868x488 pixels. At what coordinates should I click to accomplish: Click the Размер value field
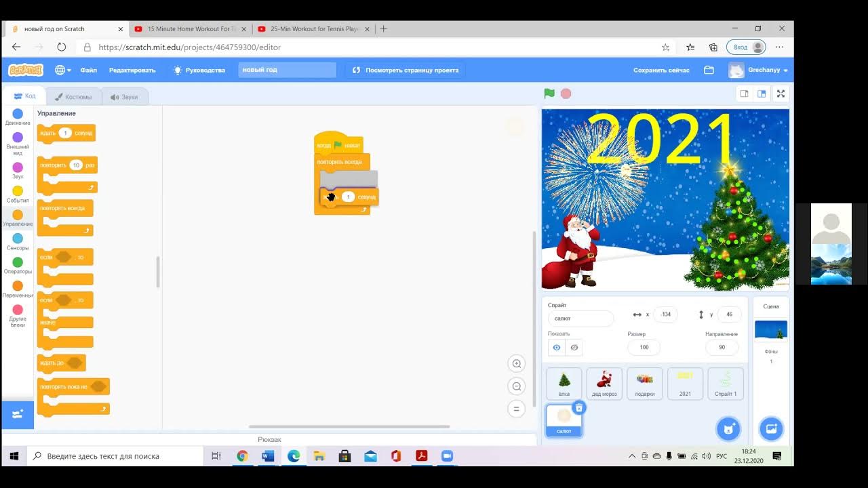[644, 347]
